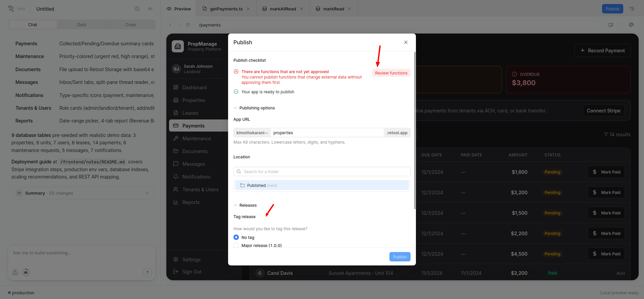Click the browser back arrow
The width and height of the screenshot is (644, 299).
tap(170, 25)
